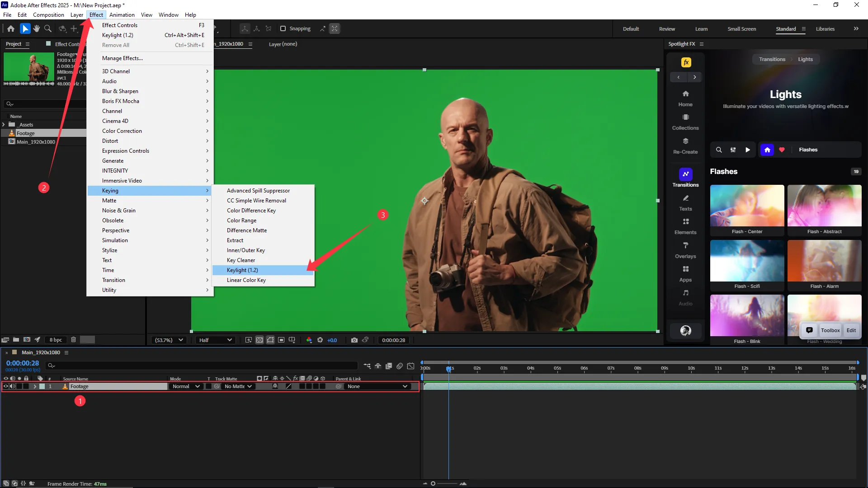Click the Home icon in toolbar

tap(11, 28)
